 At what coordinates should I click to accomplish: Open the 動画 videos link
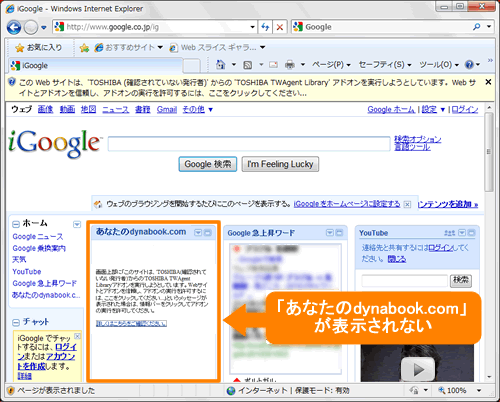click(x=67, y=109)
